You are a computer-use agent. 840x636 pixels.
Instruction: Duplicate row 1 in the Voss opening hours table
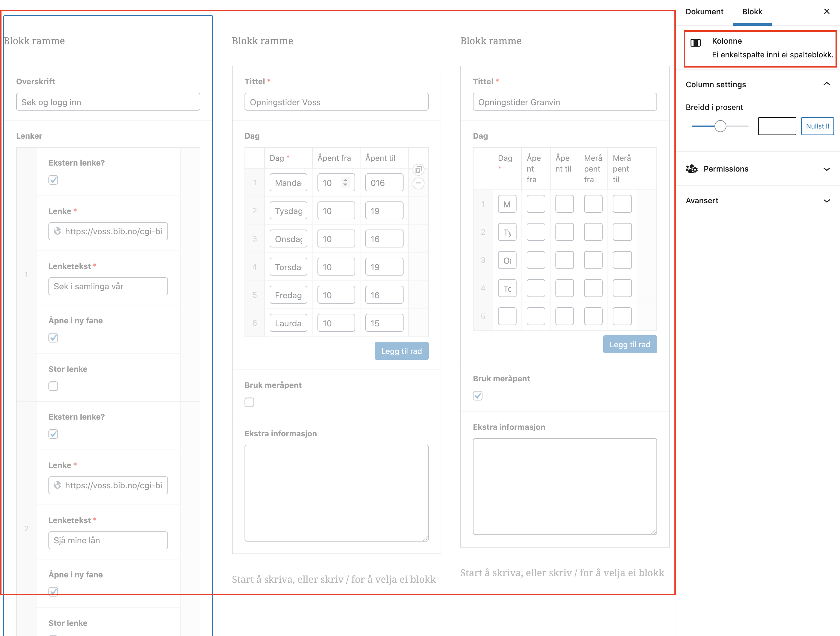418,169
